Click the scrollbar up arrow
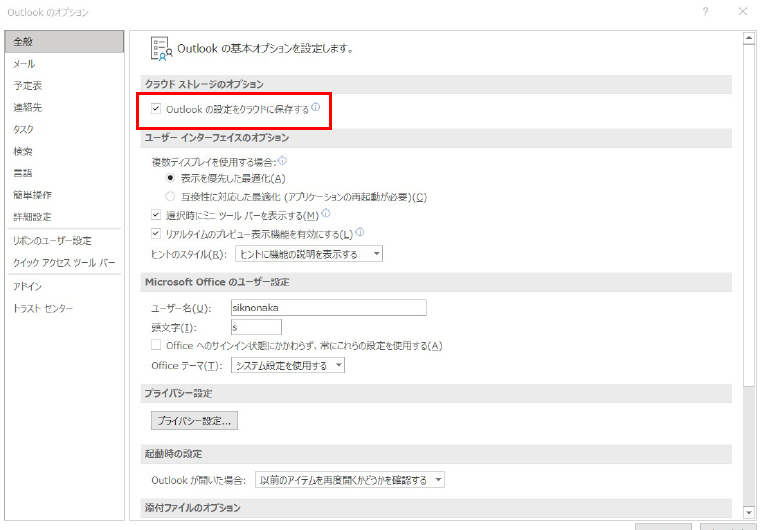Screen dimensions: 760x530 (749, 38)
